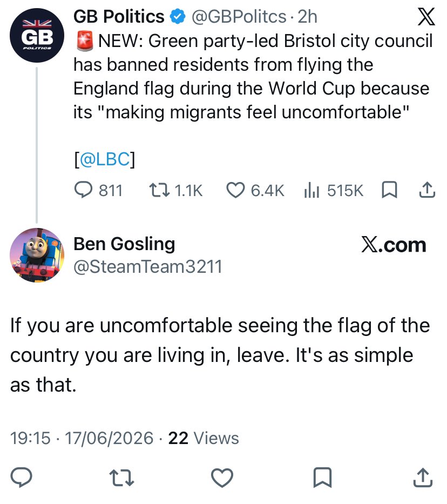Share the GB Politics tweet
Screen dimensions: 447x504
[427, 190]
